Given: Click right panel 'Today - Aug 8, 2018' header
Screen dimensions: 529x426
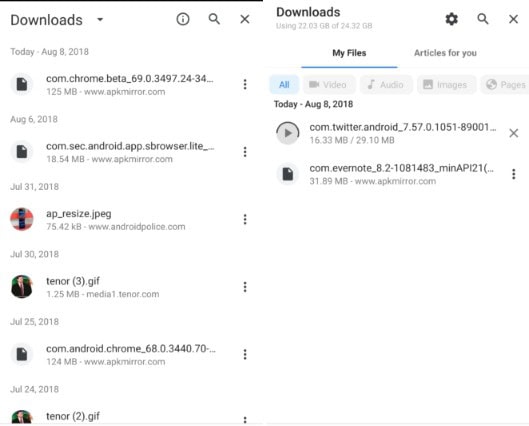Looking at the screenshot, I should tap(313, 104).
